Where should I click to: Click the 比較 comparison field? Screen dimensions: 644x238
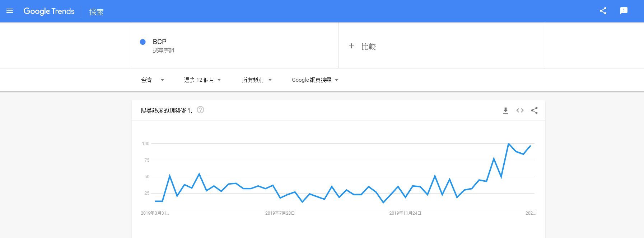pos(369,46)
